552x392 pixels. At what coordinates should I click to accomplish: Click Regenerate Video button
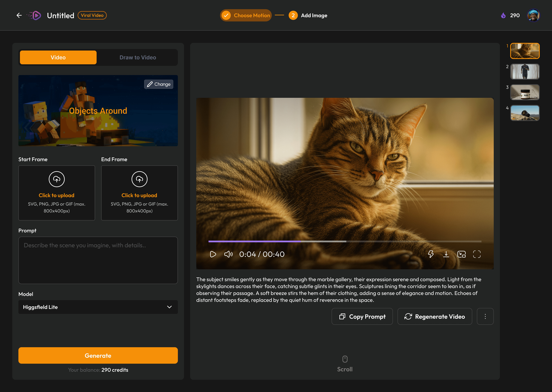pos(435,316)
